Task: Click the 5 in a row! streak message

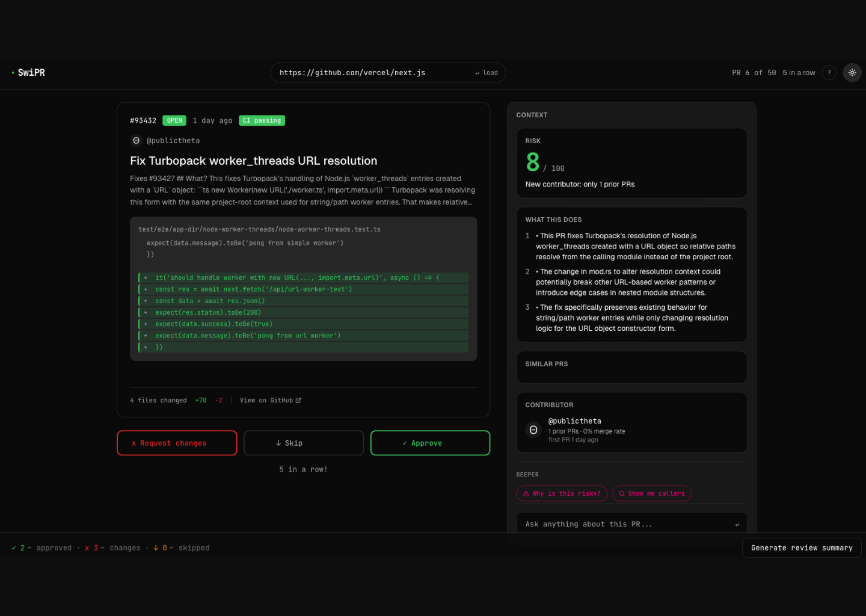Action: click(304, 470)
